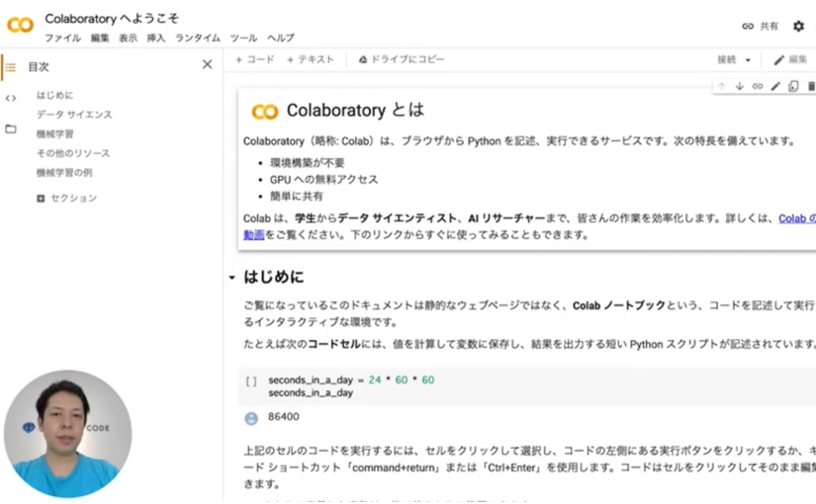Click the 86400 output value

click(284, 417)
